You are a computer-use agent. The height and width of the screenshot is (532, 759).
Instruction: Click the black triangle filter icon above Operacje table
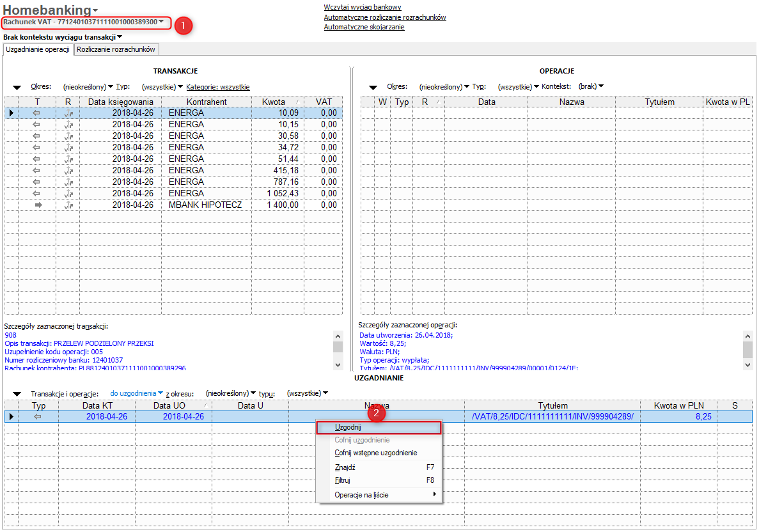click(373, 88)
